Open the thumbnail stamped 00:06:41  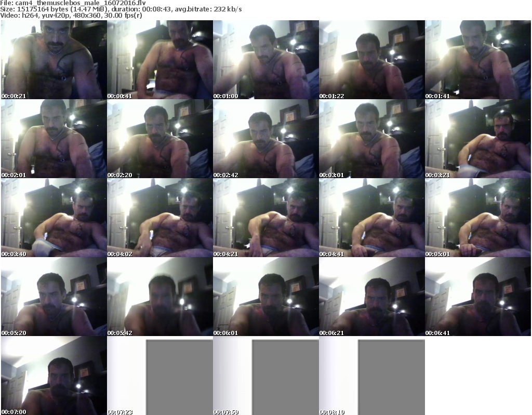tap(478, 297)
